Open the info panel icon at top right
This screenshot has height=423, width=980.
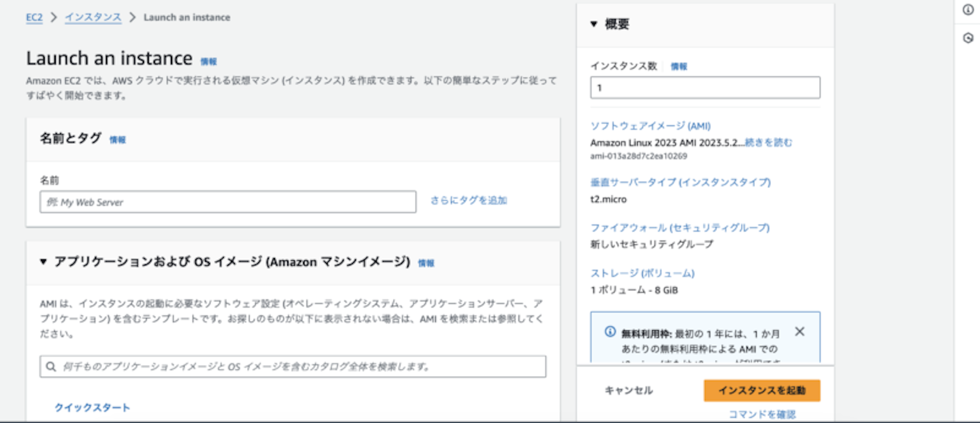(968, 9)
